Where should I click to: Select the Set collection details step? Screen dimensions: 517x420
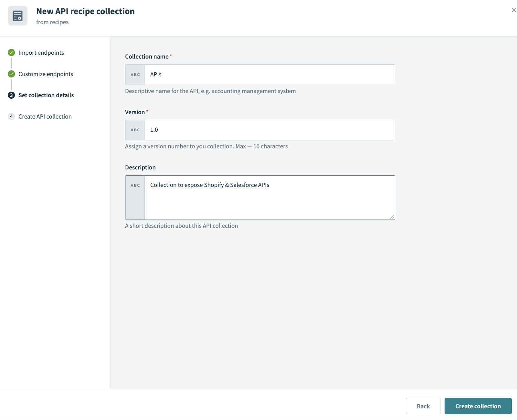(x=46, y=95)
